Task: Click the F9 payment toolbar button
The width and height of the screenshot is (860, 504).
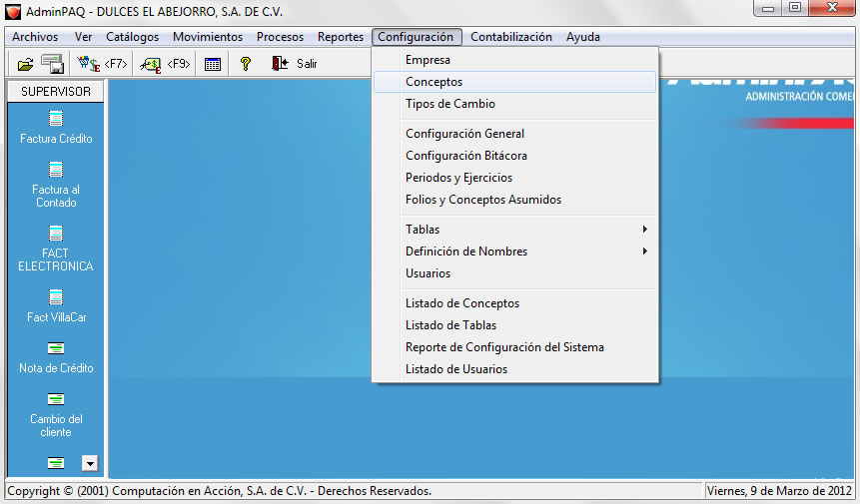Action: (165, 64)
